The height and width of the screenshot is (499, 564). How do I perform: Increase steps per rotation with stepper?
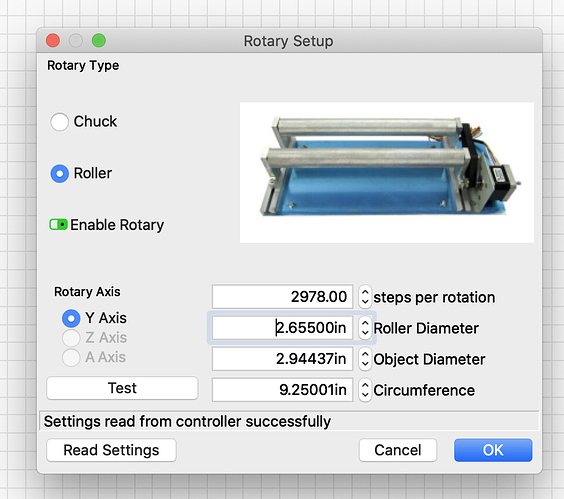365,292
